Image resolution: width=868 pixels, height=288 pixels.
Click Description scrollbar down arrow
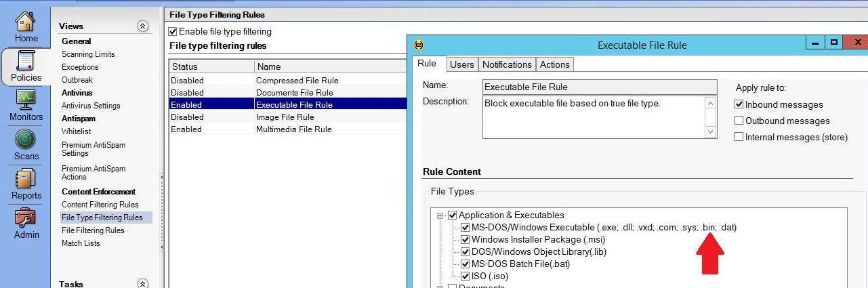pos(710,131)
